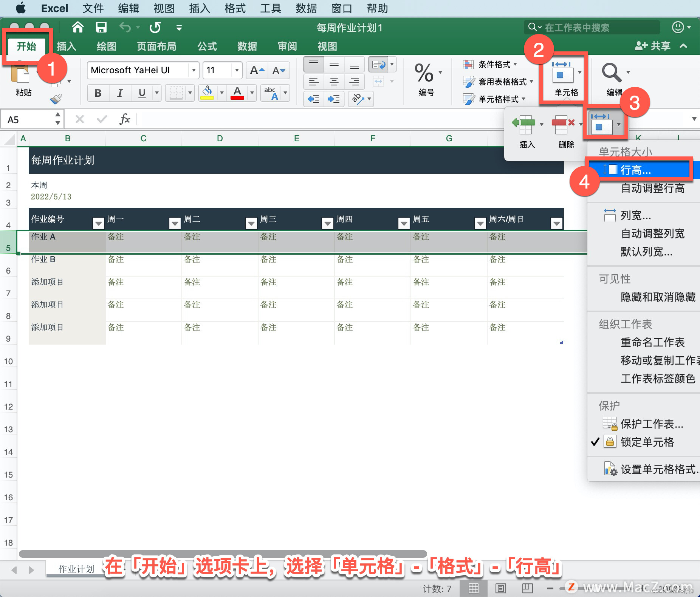The width and height of the screenshot is (700, 597).
Task: Toggle Italic formatting
Action: [120, 93]
